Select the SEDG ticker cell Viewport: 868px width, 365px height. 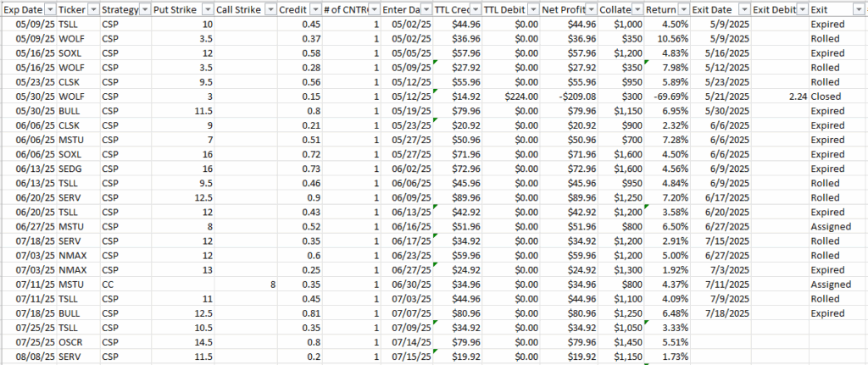[78, 169]
